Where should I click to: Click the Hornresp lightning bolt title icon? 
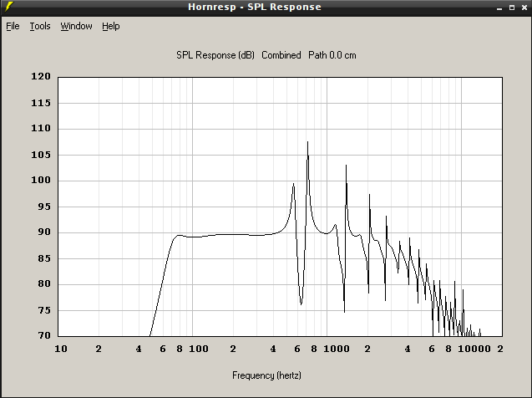[9, 7]
